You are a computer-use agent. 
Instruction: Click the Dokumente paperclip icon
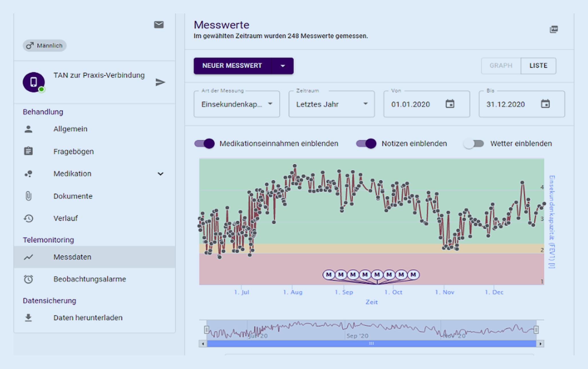(28, 196)
